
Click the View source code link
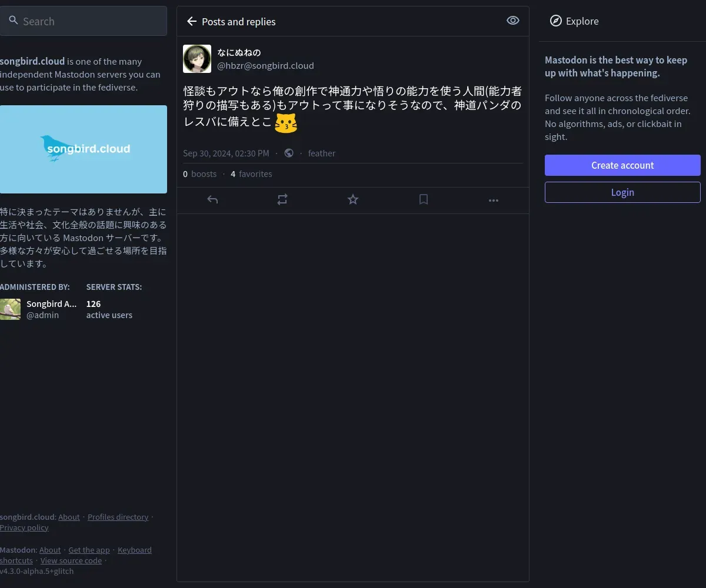71,560
